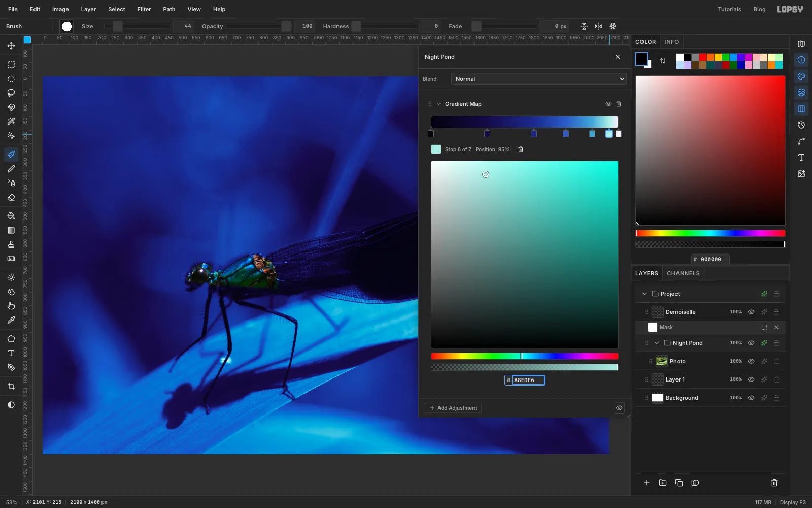Open the Filter menu
Viewport: 812px width, 508px height.
click(x=144, y=9)
